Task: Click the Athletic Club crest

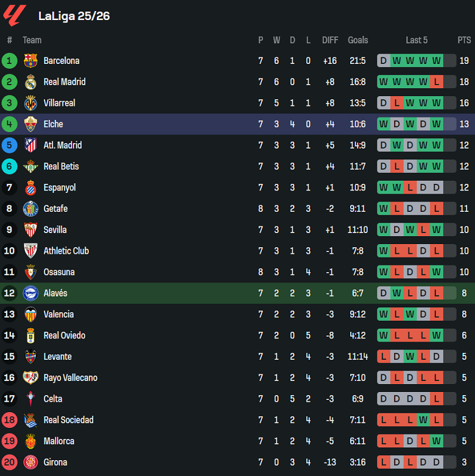Action: pyautogui.click(x=30, y=251)
